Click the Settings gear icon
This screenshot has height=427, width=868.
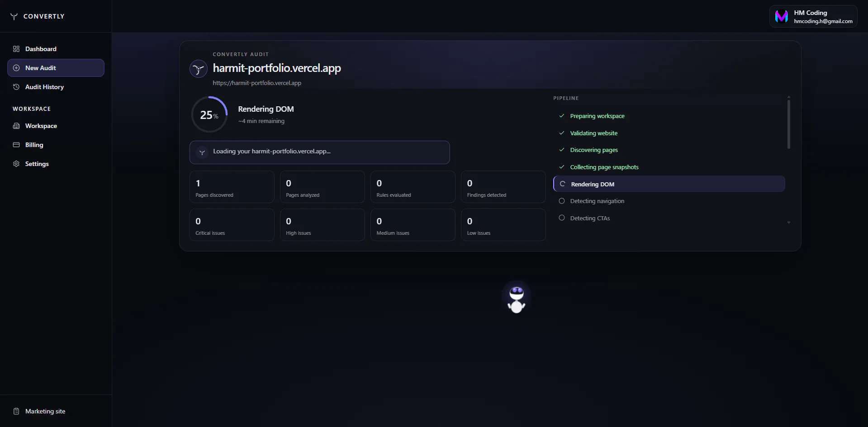pyautogui.click(x=16, y=164)
